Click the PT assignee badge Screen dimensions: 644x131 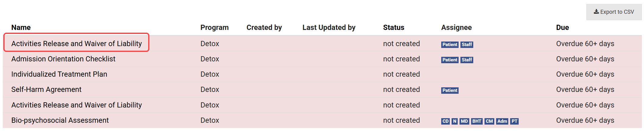point(514,121)
